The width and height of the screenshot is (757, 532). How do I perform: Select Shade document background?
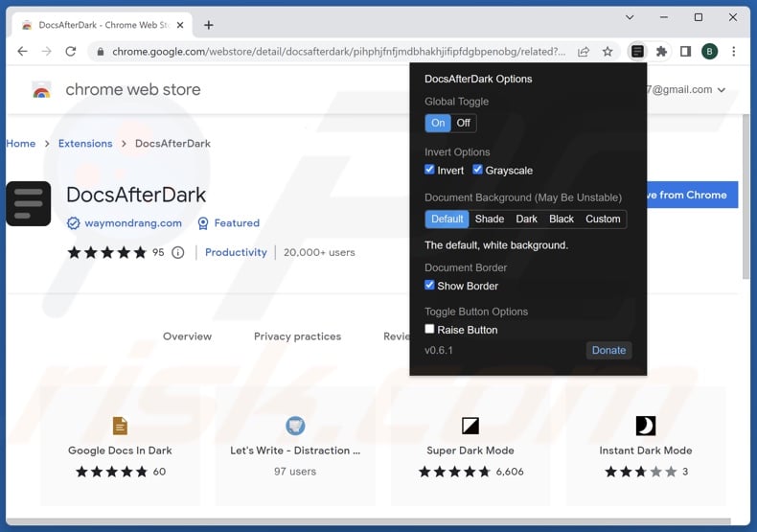[490, 220]
